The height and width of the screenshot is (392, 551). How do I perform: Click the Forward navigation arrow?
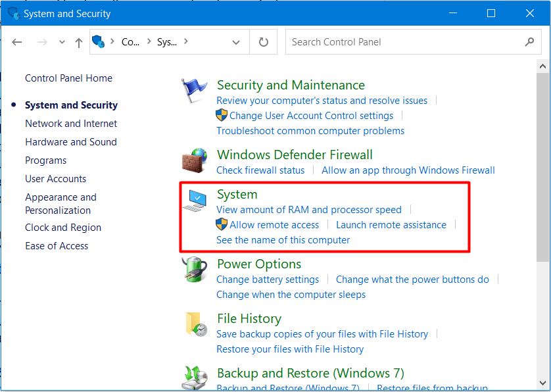click(x=42, y=42)
